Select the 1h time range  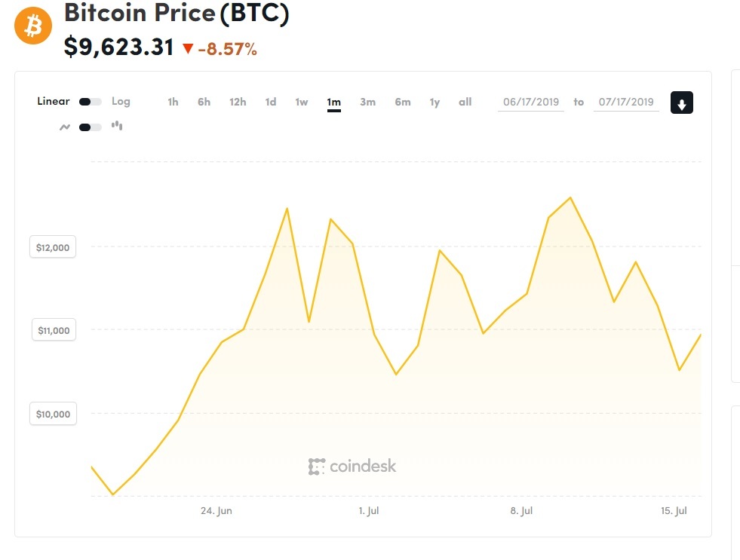pyautogui.click(x=173, y=102)
